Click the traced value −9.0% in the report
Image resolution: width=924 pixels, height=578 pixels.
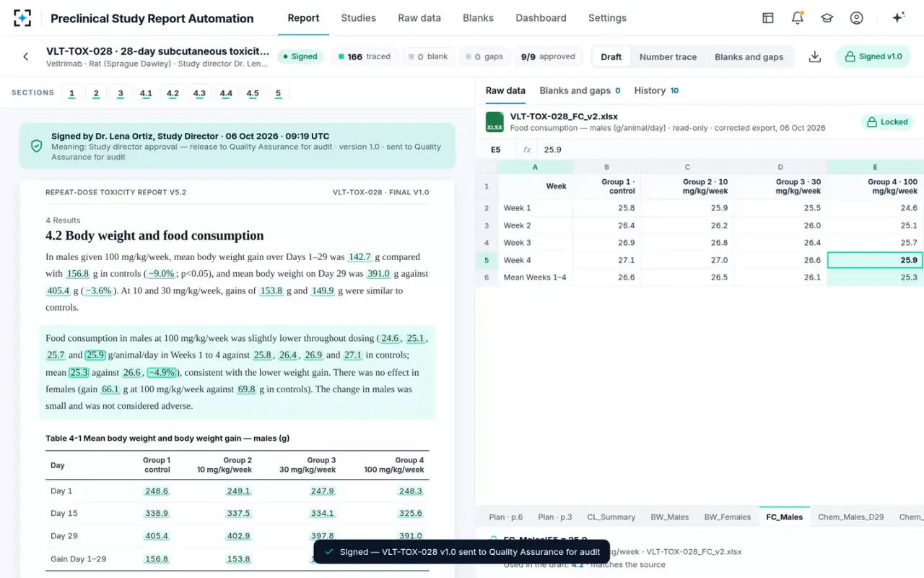[161, 274]
